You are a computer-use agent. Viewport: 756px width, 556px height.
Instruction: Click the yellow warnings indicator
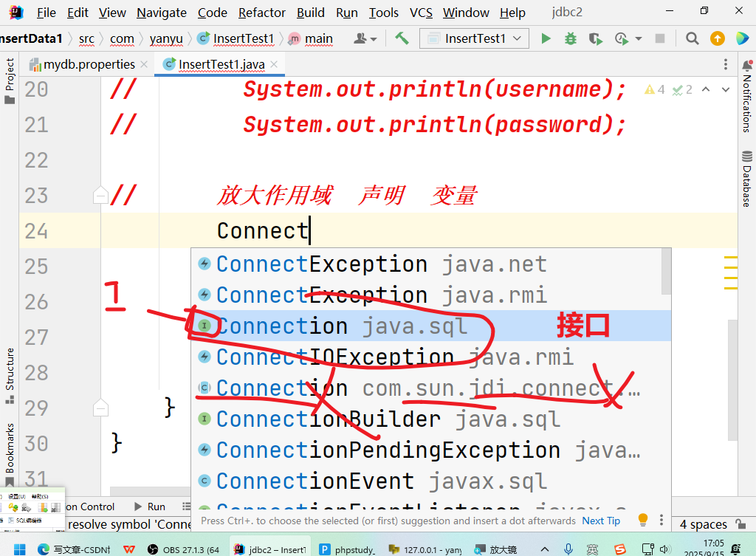click(655, 89)
